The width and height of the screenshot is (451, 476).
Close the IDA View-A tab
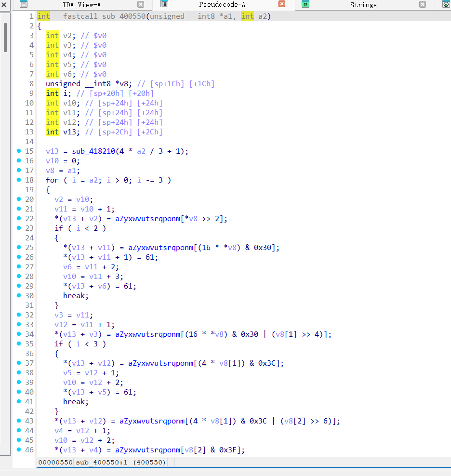click(x=141, y=4)
